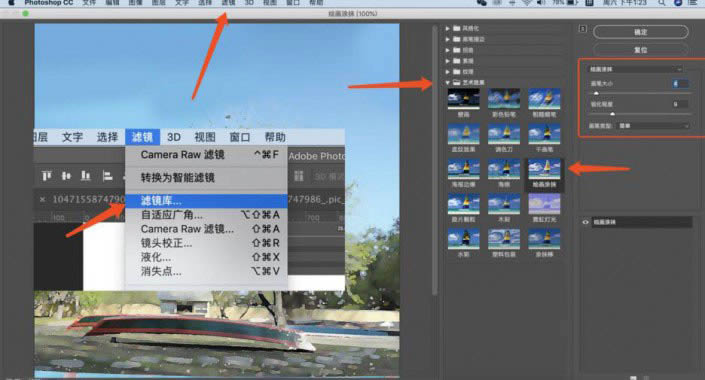Open the 画笔类型 dropdown
Viewport: 705px width, 380px height.
654,126
